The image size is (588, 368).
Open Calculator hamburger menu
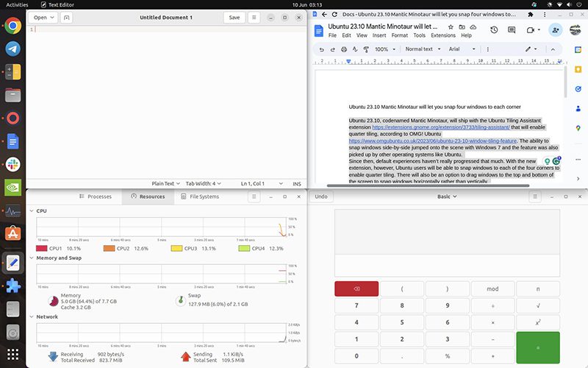[x=535, y=197]
